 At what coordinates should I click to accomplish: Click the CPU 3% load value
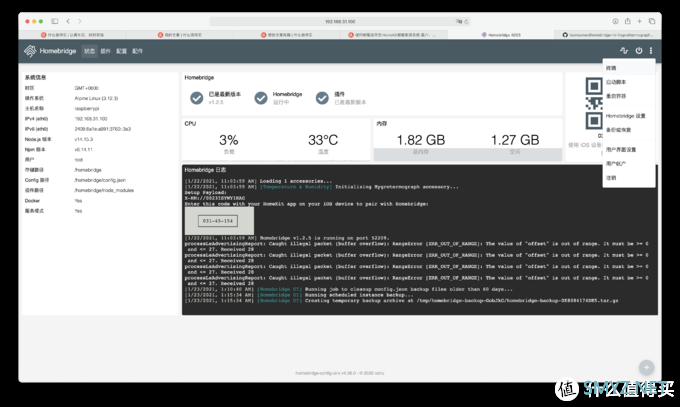[x=229, y=140]
